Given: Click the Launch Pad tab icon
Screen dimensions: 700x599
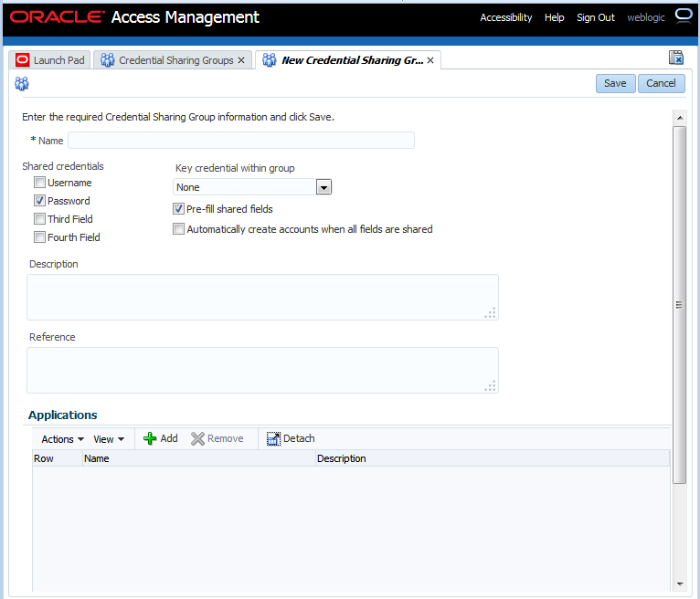Looking at the screenshot, I should pos(22,59).
